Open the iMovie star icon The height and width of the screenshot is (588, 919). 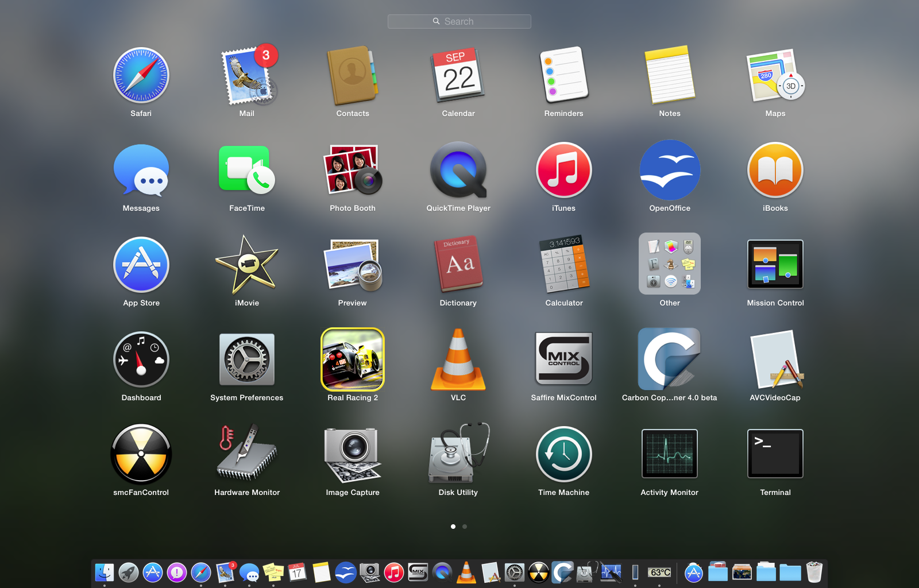click(247, 265)
